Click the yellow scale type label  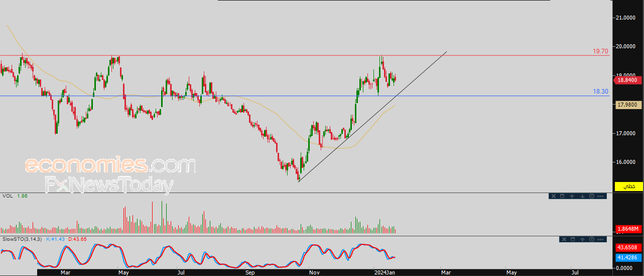click(629, 187)
